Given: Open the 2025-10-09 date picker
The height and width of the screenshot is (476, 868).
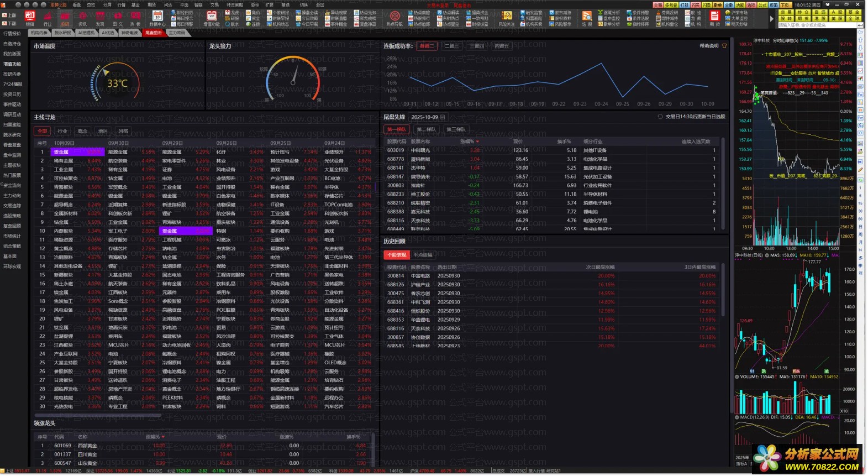Looking at the screenshot, I should 443,117.
